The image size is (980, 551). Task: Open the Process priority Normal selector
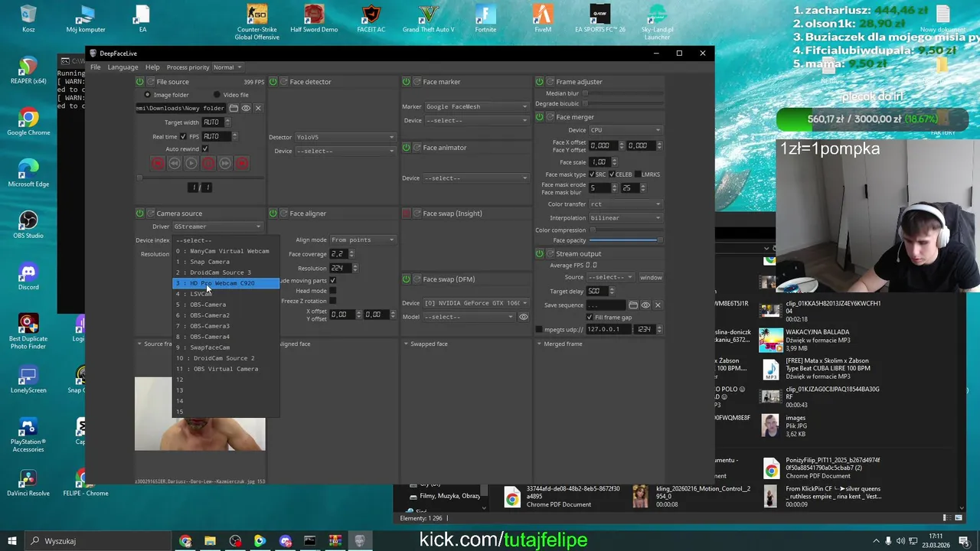click(x=228, y=67)
